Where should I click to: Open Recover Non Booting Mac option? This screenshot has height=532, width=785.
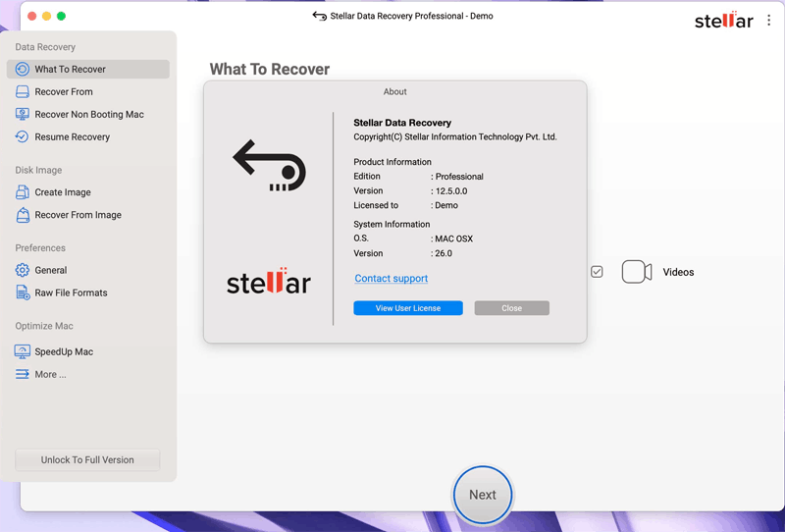88,114
